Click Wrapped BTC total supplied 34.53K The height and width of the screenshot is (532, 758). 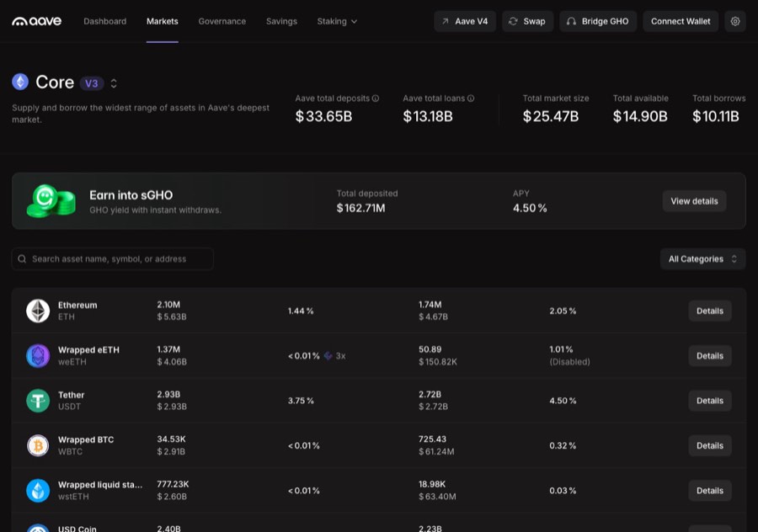pos(171,439)
